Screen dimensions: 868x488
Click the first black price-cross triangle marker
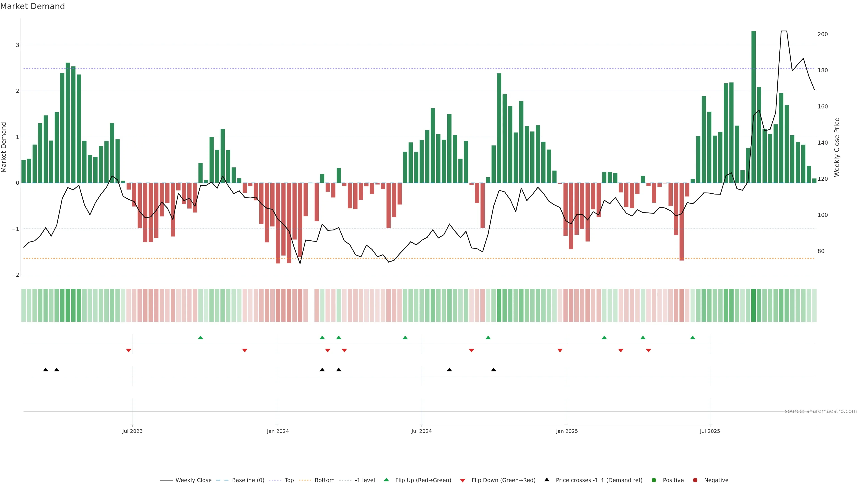point(46,370)
